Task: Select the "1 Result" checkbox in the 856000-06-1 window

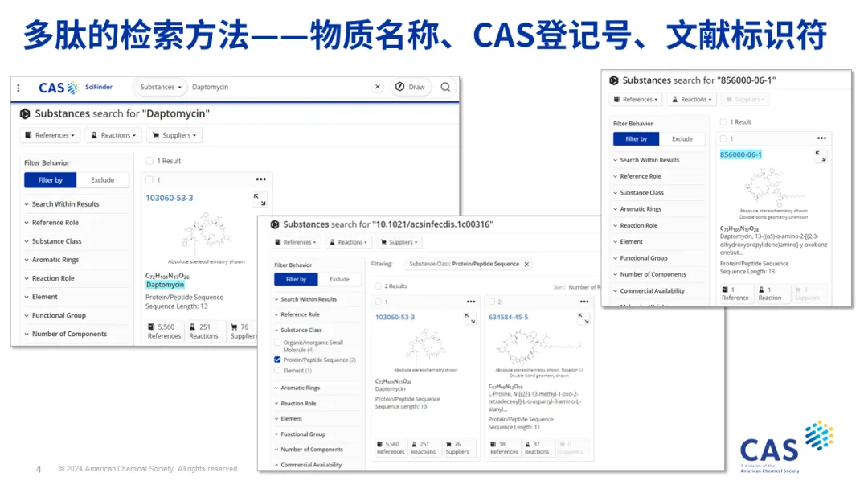Action: pos(723,121)
